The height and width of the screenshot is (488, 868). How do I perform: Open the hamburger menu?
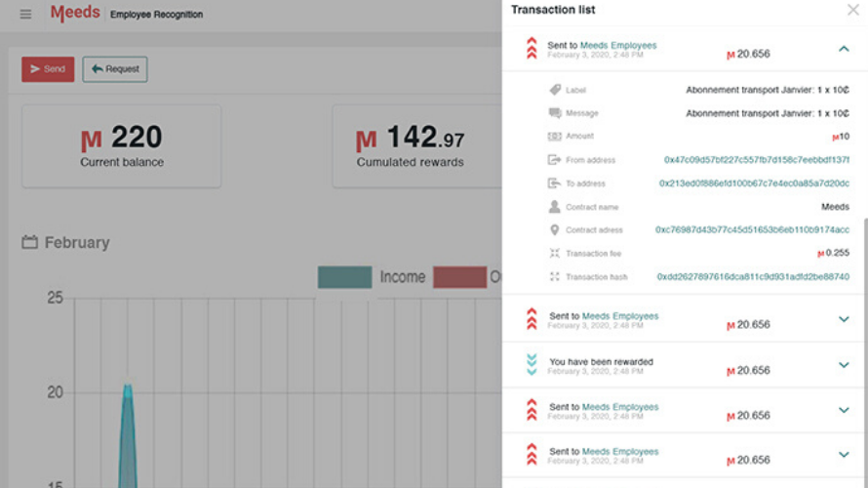tap(25, 14)
